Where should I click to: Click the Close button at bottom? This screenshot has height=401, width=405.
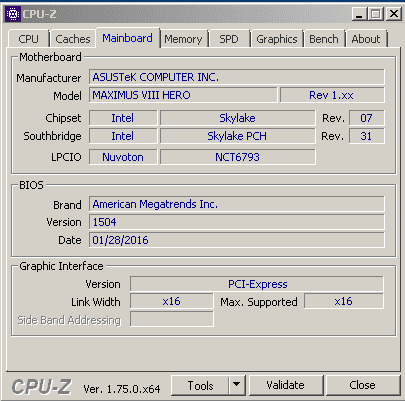pyautogui.click(x=362, y=385)
